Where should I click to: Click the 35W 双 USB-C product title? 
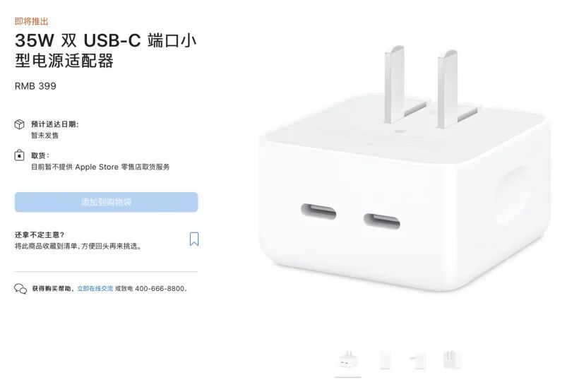(106, 51)
